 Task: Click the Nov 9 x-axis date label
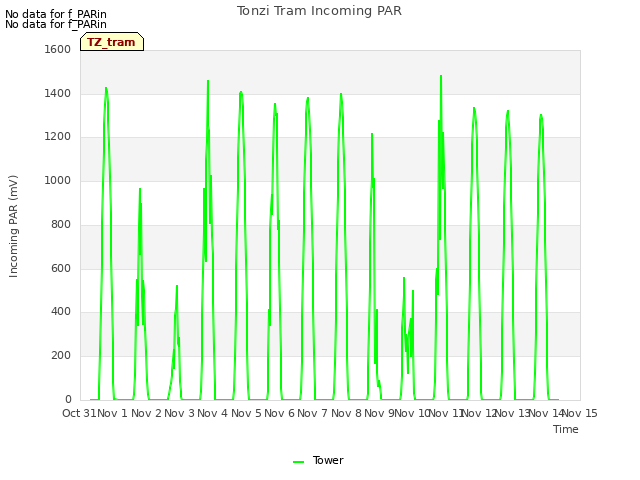pos(379,413)
